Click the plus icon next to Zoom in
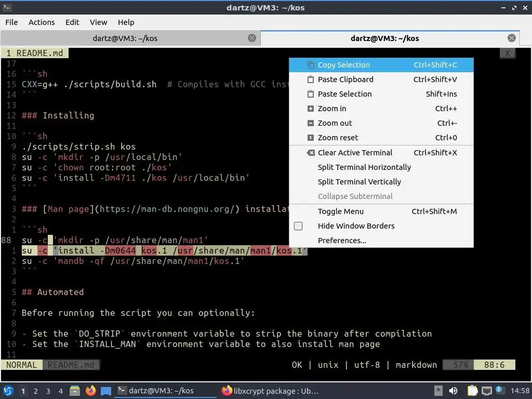Image resolution: width=532 pixels, height=399 pixels. pos(311,109)
